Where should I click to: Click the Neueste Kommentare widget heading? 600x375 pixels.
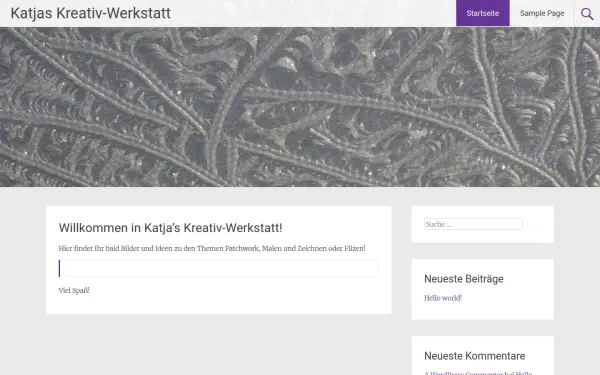click(x=474, y=356)
